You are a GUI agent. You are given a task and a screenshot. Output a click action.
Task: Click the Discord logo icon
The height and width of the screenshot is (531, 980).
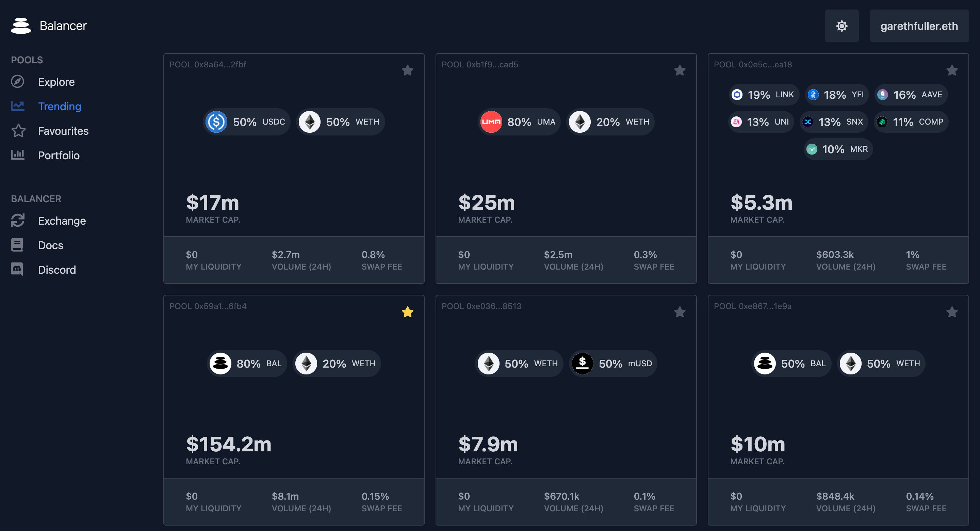tap(17, 269)
